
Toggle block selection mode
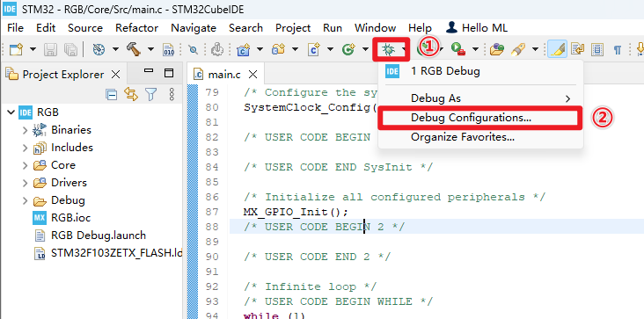pyautogui.click(x=597, y=49)
